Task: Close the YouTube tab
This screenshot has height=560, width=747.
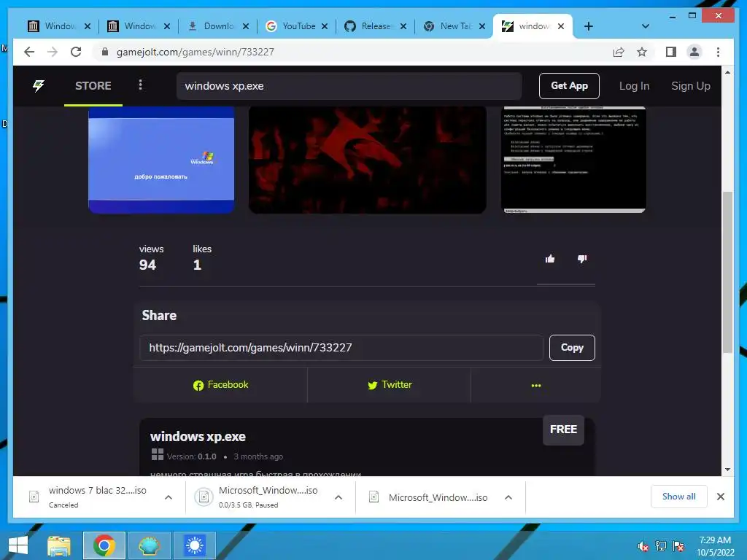Action: pos(325,26)
